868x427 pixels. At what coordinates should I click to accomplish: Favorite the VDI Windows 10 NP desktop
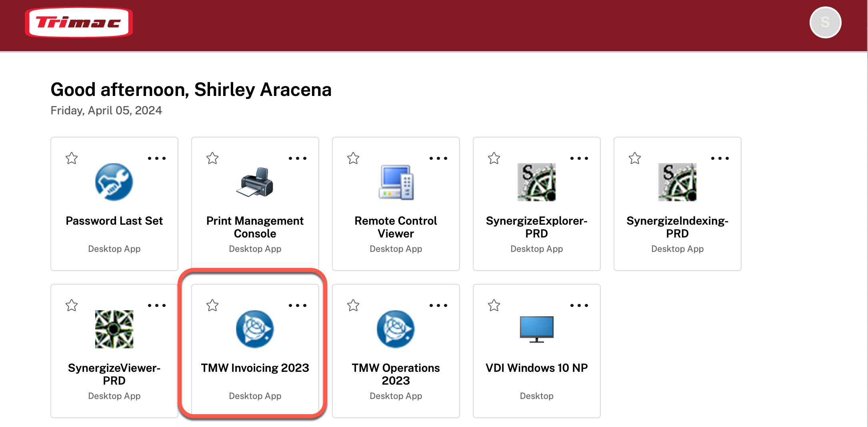(x=494, y=305)
